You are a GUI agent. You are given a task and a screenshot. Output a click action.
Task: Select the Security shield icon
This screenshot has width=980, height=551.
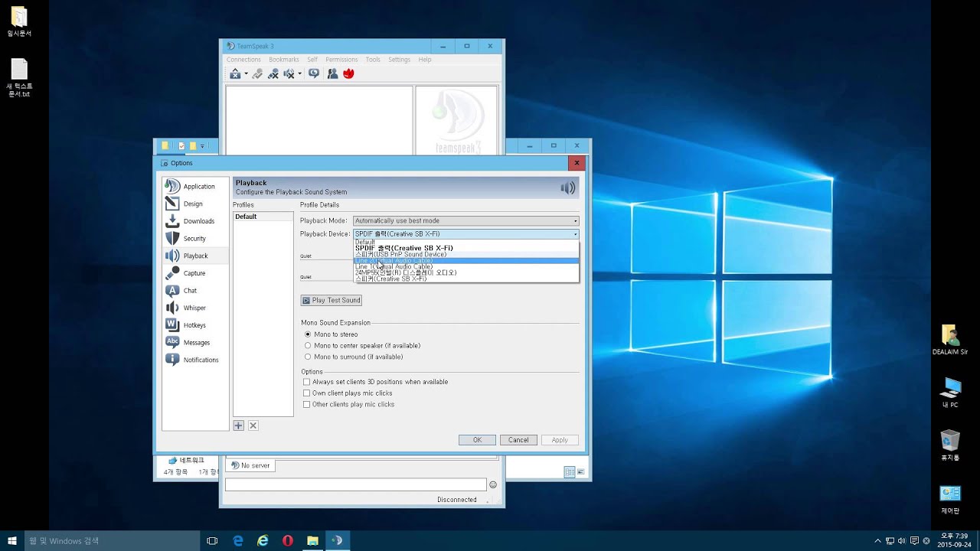coord(172,238)
